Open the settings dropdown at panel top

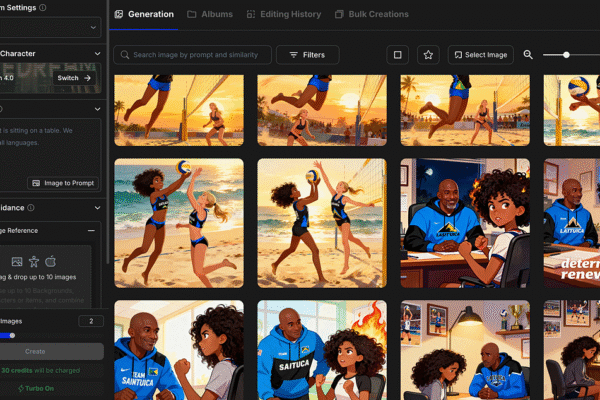tap(95, 28)
